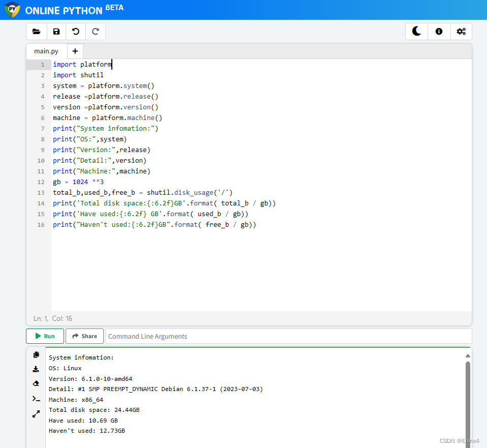This screenshot has height=448, width=487.
Task: Click code line 'system = platform.system()'
Action: [103, 86]
